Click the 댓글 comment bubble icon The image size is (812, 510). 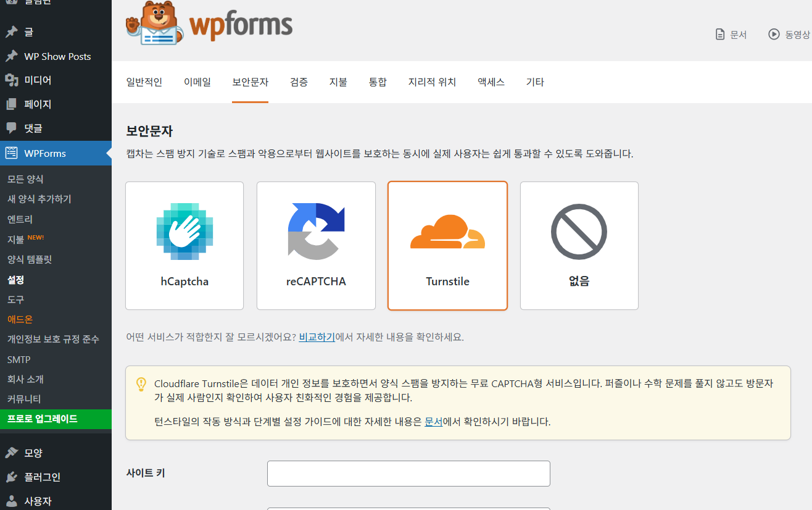[11, 128]
